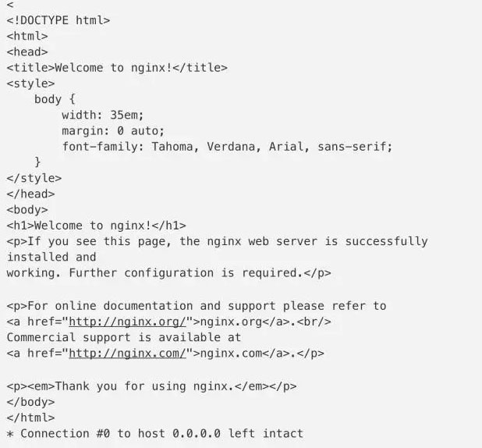The image size is (482, 448).
Task: Open the http://nginx.com/ underlined link
Action: point(128,353)
